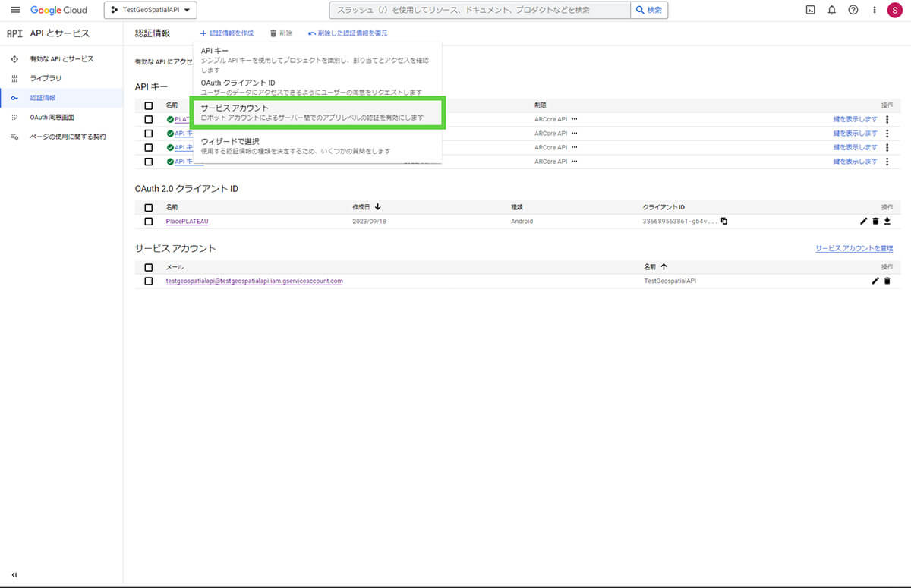
Task: Focus the resource search field
Action: (480, 10)
